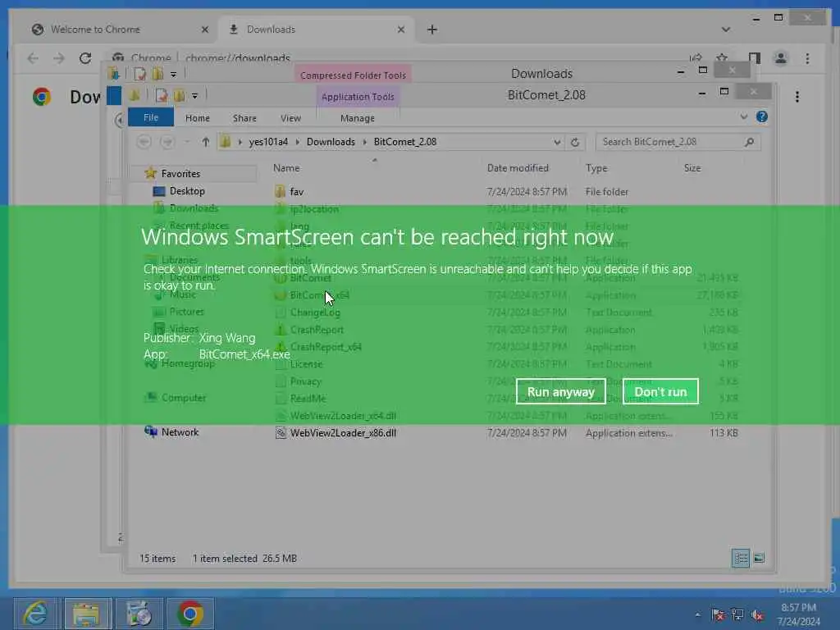The width and height of the screenshot is (840, 630).
Task: Click properties icon in BitComet quick access toolbar
Action: (x=162, y=96)
